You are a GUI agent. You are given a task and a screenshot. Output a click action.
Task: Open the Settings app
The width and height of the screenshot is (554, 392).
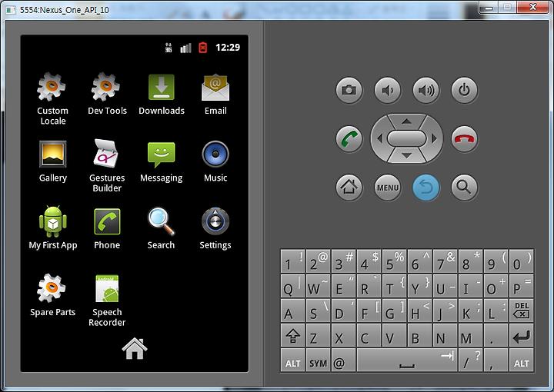coord(215,228)
